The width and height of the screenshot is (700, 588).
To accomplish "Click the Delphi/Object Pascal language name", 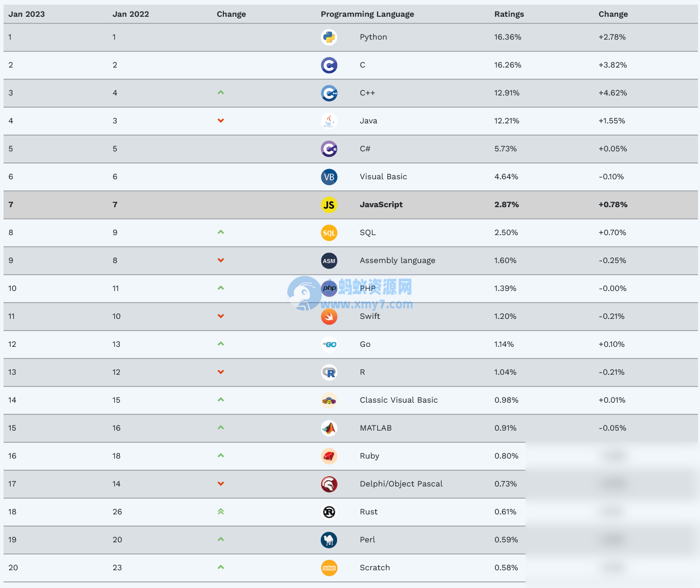I will [401, 484].
